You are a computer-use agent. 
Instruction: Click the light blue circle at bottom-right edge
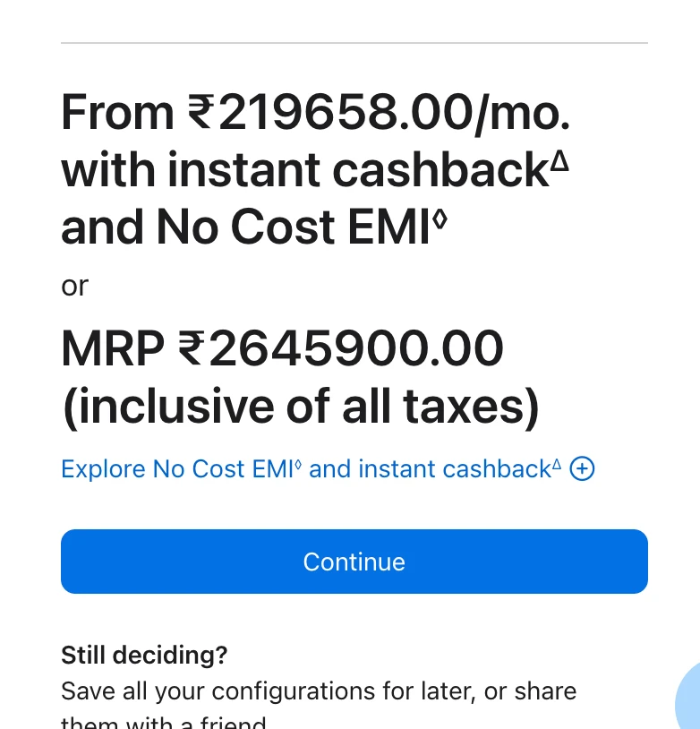[687, 698]
